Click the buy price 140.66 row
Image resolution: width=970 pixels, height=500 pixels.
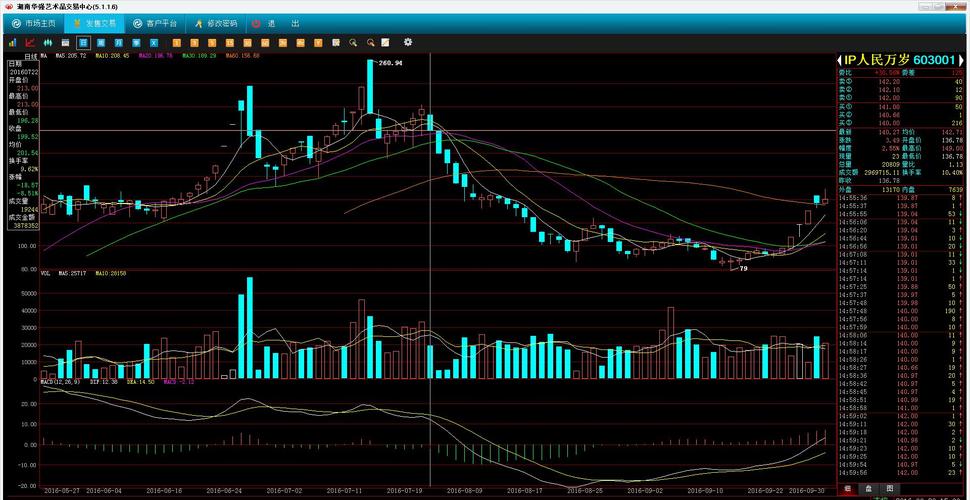(901, 116)
